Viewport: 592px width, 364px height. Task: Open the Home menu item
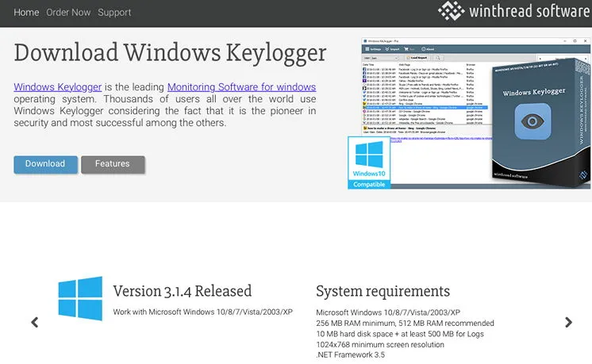coord(26,13)
